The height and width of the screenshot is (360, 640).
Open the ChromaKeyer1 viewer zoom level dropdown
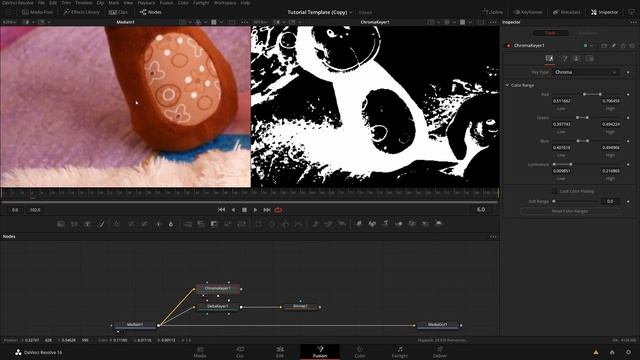260,22
